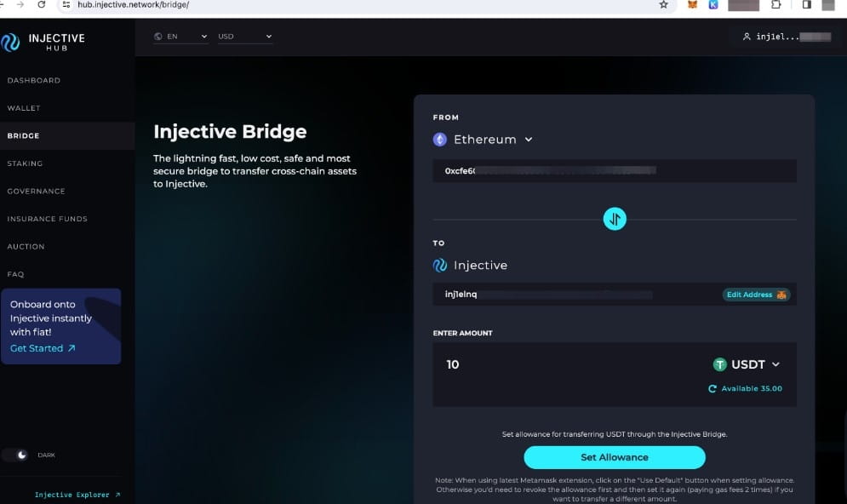The width and height of the screenshot is (847, 504).
Task: View site information icon in address bar
Action: point(66,5)
